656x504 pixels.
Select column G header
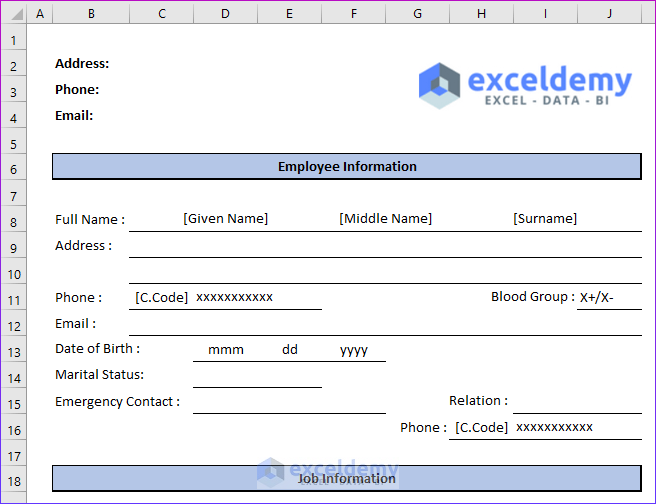[418, 14]
